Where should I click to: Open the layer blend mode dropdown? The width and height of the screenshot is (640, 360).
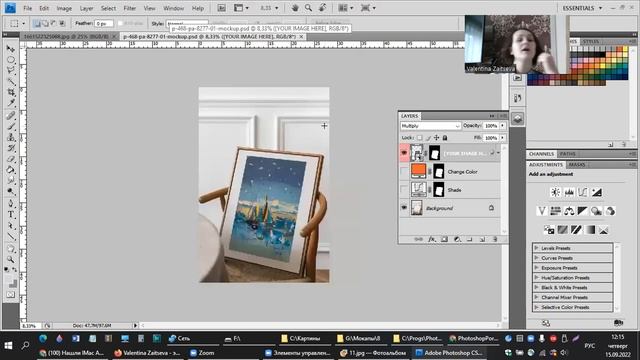click(x=431, y=126)
